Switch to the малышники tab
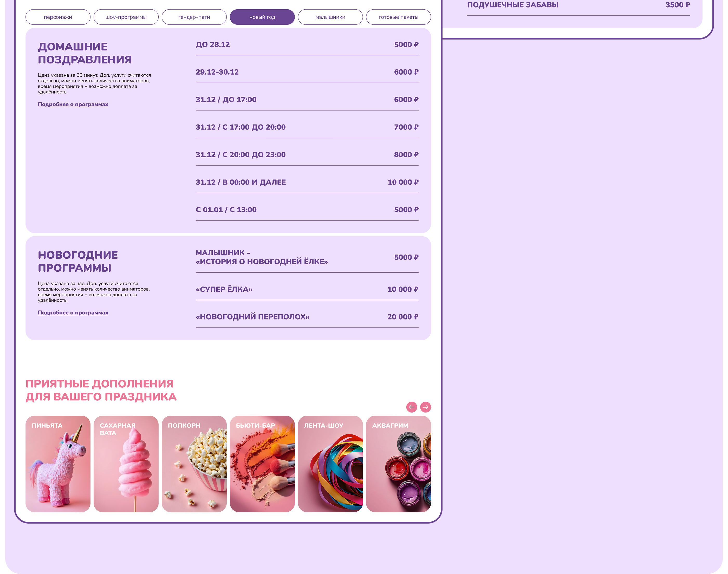This screenshot has width=728, height=574. [x=330, y=17]
